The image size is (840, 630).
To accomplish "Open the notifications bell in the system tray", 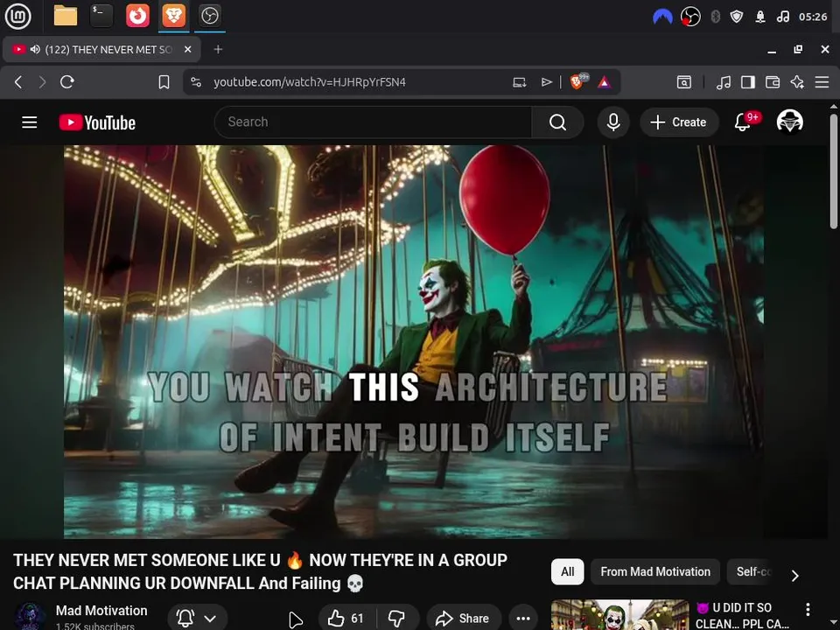I will click(x=760, y=17).
